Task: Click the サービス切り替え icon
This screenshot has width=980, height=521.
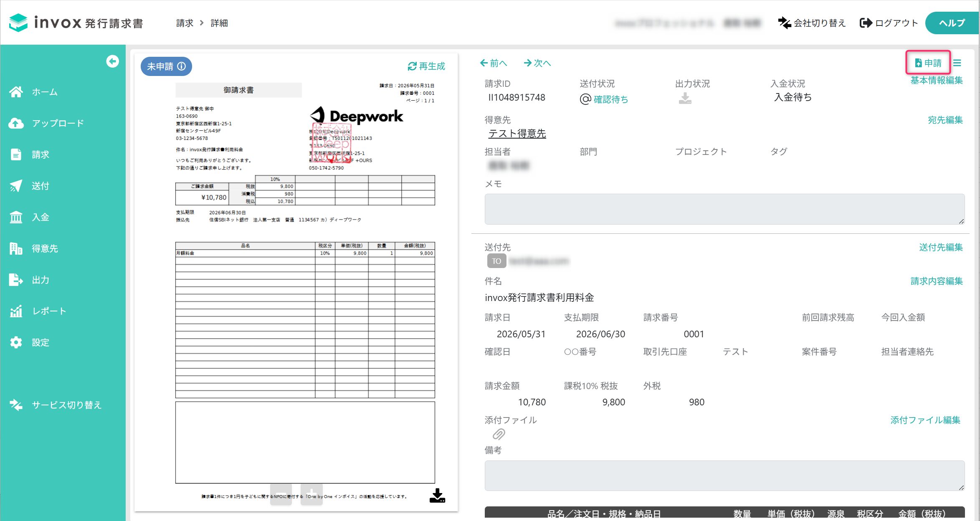Action: 16,405
